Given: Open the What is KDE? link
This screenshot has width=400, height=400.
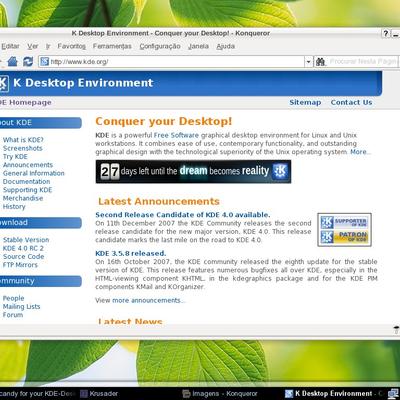Looking at the screenshot, I should 23,140.
